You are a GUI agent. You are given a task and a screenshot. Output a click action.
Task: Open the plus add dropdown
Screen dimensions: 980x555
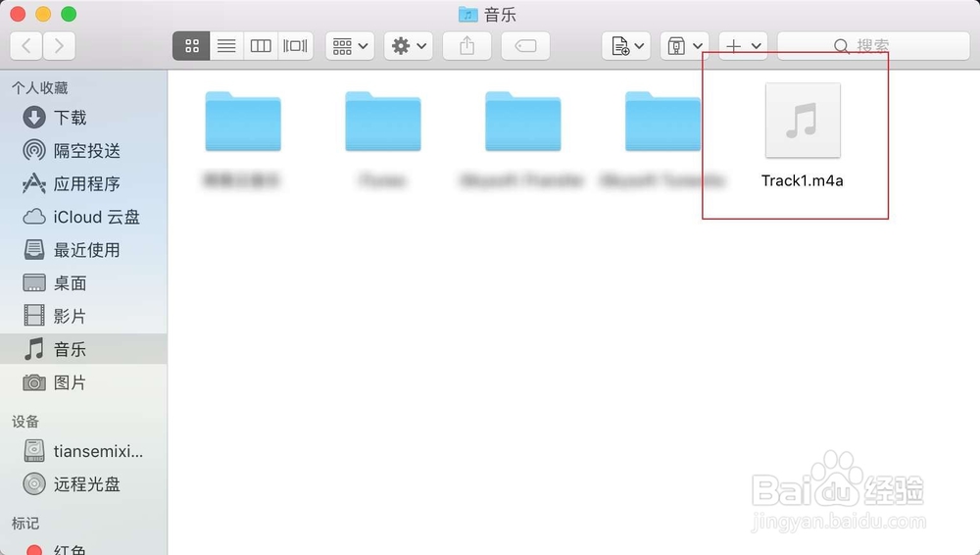[x=743, y=46]
